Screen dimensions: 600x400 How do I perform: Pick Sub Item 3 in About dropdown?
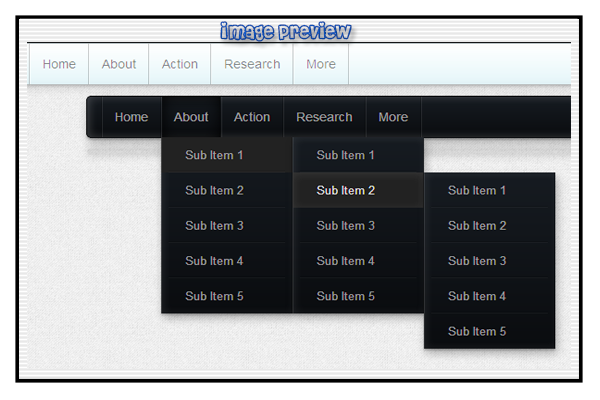[227, 225]
